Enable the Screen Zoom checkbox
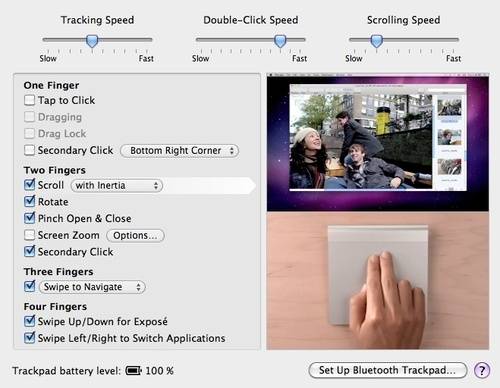500x388 pixels. pos(29,235)
